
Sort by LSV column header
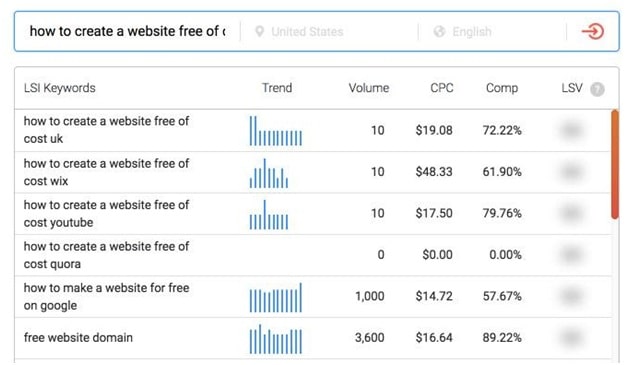pyautogui.click(x=572, y=88)
